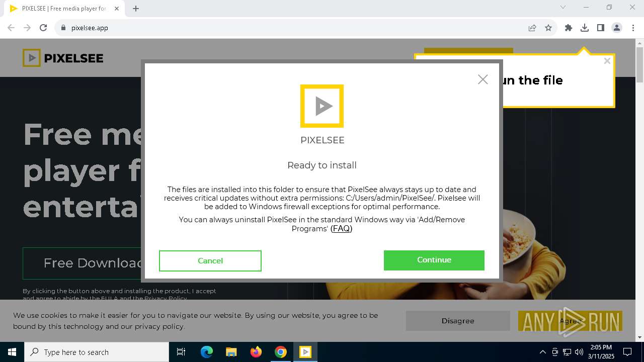The height and width of the screenshot is (362, 644).
Task: Open Task View on taskbar
Action: (181, 352)
